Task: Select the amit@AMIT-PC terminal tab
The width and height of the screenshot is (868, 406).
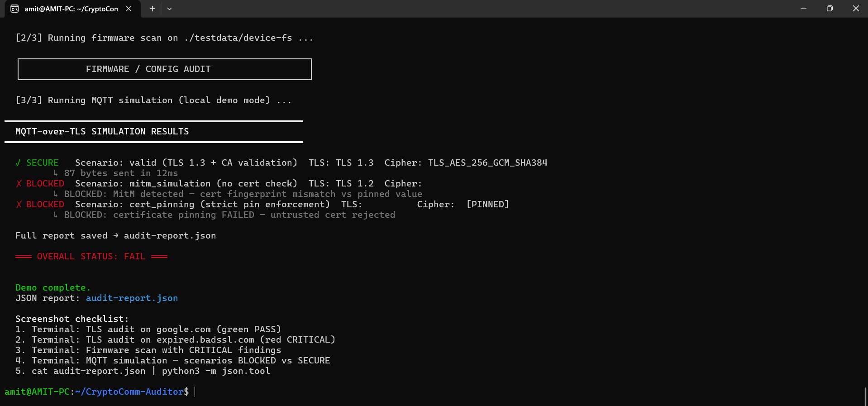Action: [x=72, y=9]
